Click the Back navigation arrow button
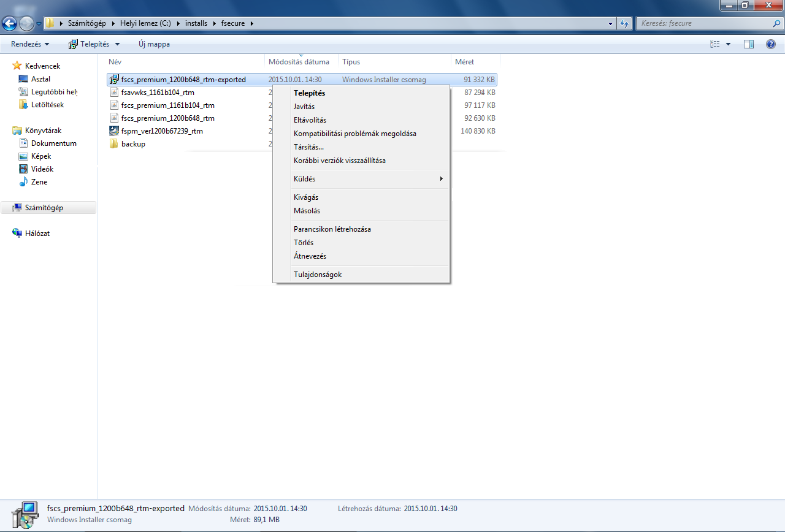 (x=9, y=23)
